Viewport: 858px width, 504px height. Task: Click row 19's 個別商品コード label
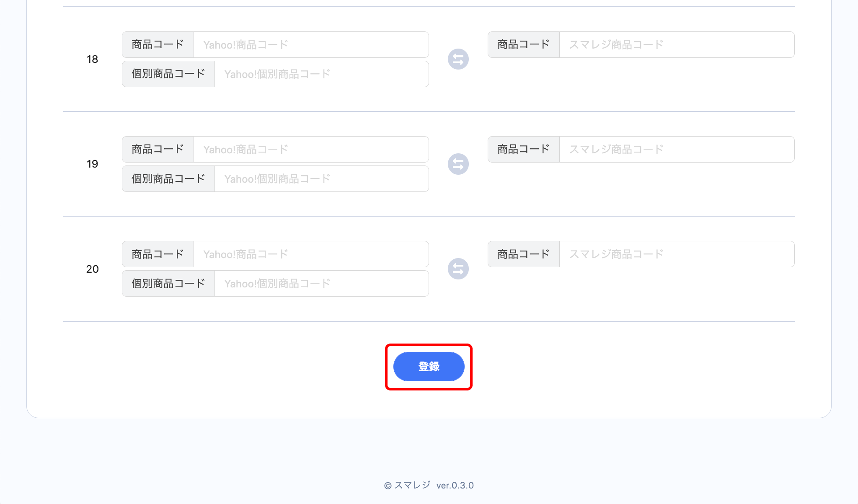tap(168, 179)
